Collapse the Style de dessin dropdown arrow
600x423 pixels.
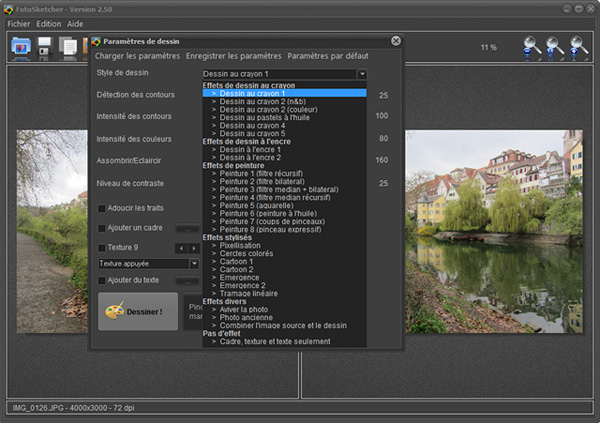[x=361, y=74]
